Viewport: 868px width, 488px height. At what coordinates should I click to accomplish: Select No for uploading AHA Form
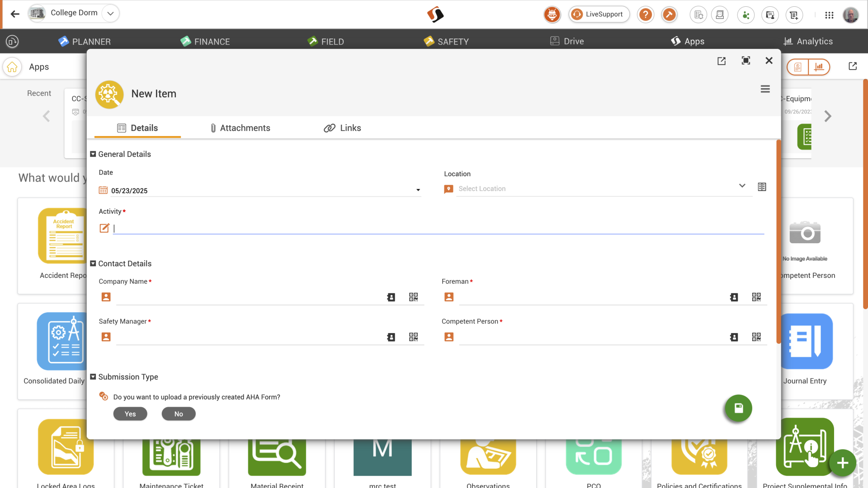(x=179, y=414)
